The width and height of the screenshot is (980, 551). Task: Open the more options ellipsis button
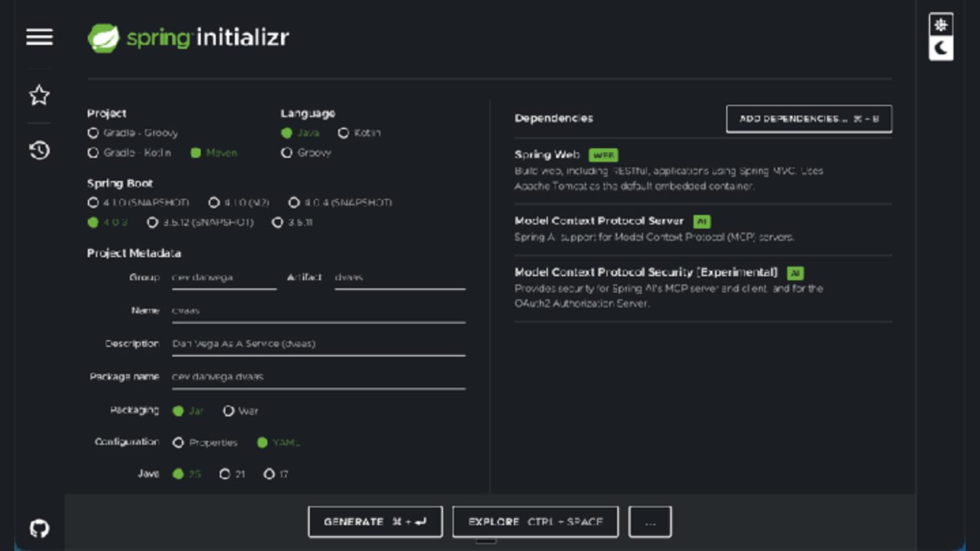(x=650, y=522)
